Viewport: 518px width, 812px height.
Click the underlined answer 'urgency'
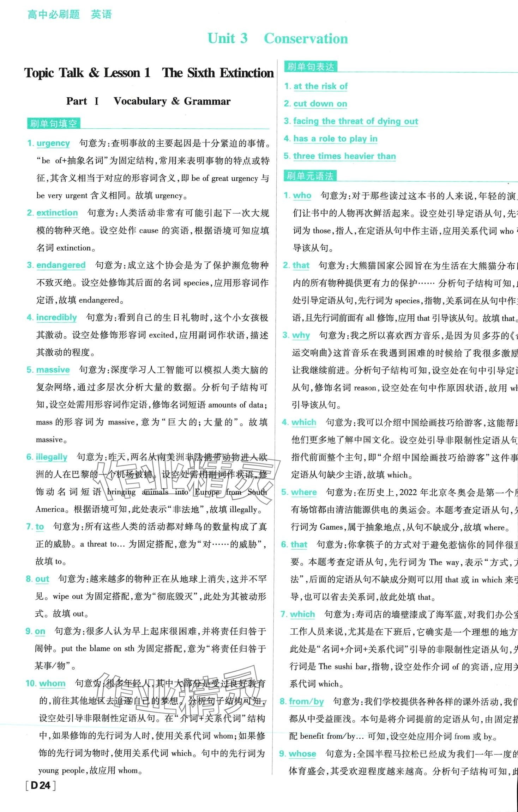53,143
